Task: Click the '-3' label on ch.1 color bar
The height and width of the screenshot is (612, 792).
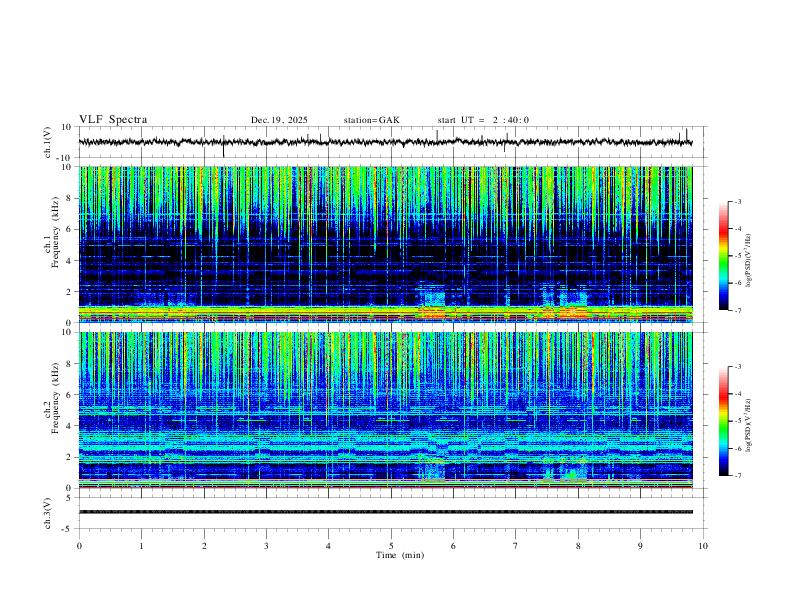Action: 737,201
